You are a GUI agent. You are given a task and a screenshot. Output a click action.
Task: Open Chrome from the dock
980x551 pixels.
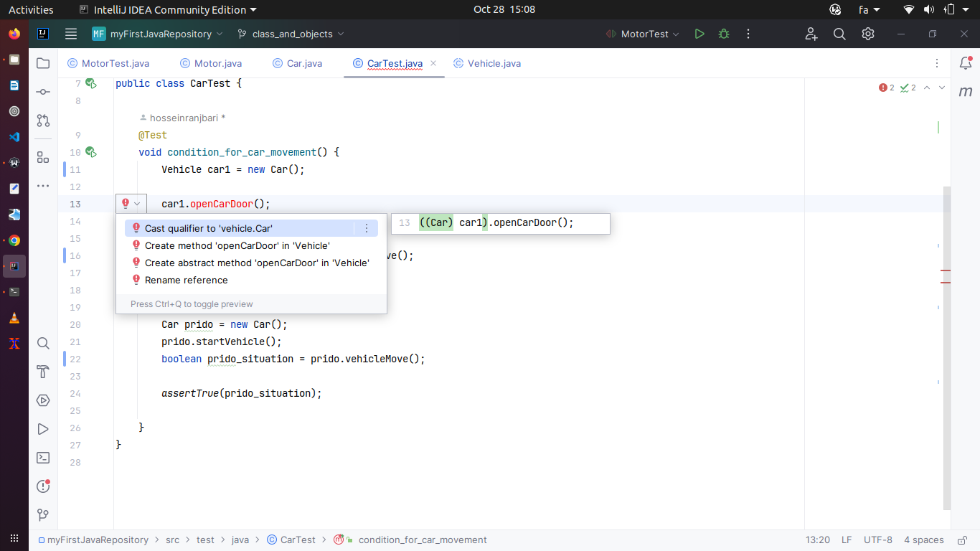coord(14,240)
